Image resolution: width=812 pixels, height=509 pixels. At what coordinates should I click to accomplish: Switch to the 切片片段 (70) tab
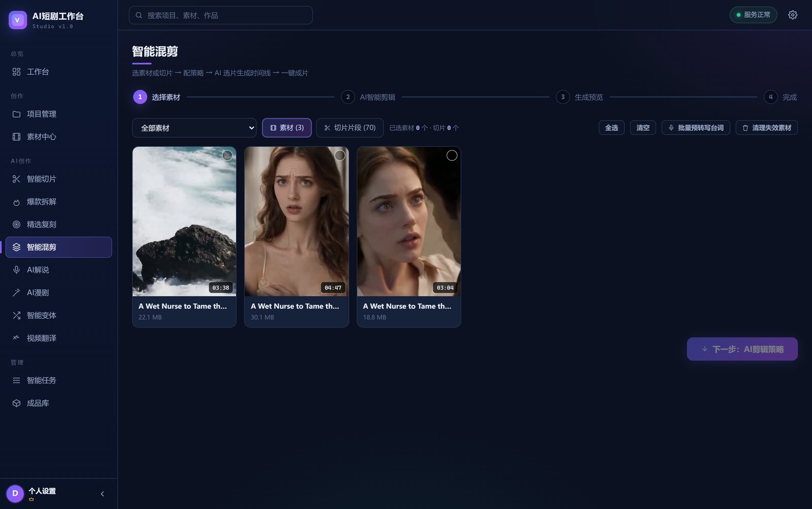[350, 128]
